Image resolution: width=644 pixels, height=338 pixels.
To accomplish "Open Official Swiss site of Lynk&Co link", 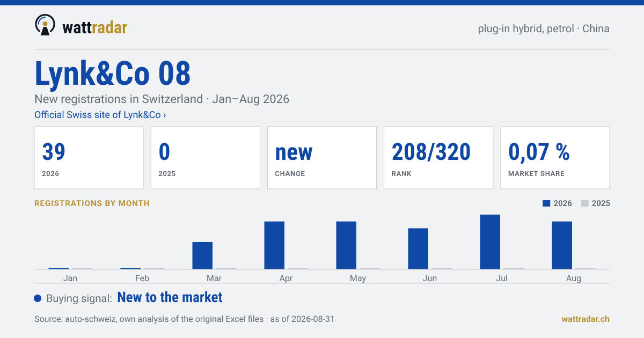I will click(100, 115).
